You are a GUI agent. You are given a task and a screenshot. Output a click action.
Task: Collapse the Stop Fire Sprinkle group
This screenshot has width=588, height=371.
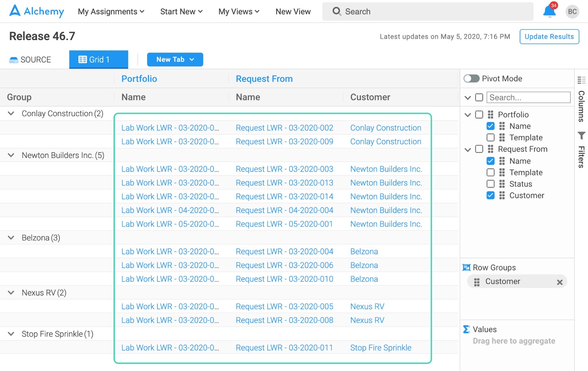click(11, 334)
